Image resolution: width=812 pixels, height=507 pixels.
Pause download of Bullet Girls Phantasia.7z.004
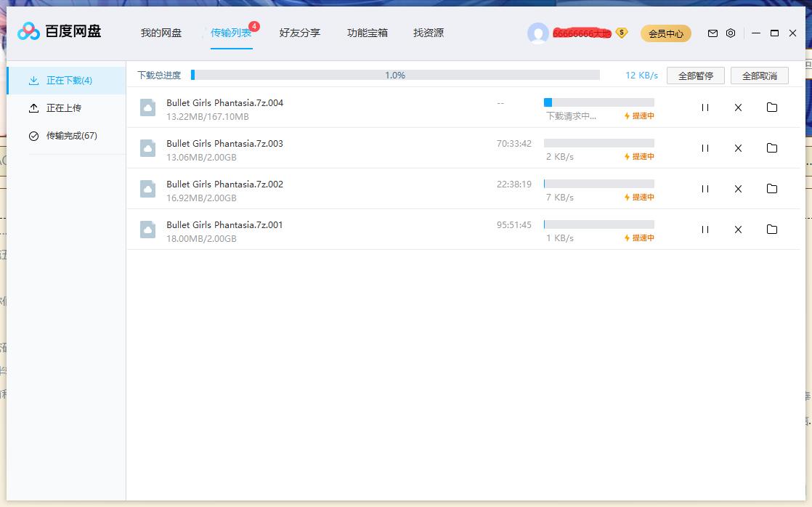(x=705, y=108)
